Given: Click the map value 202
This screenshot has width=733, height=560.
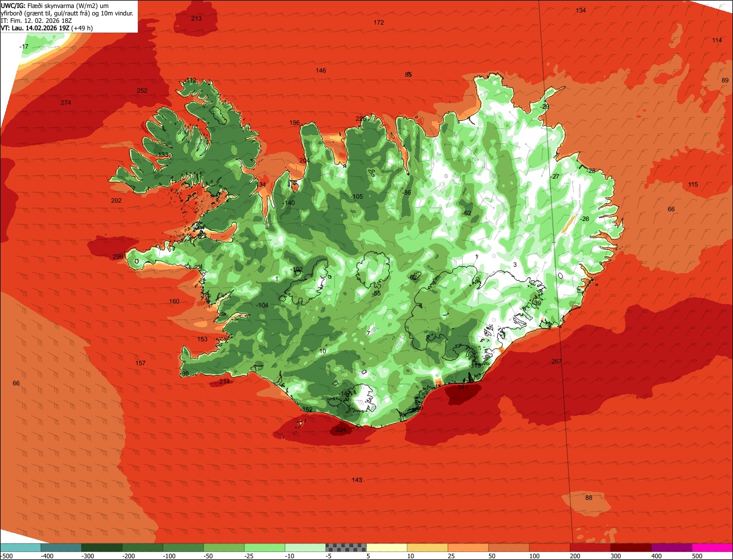Looking at the screenshot, I should (x=116, y=200).
